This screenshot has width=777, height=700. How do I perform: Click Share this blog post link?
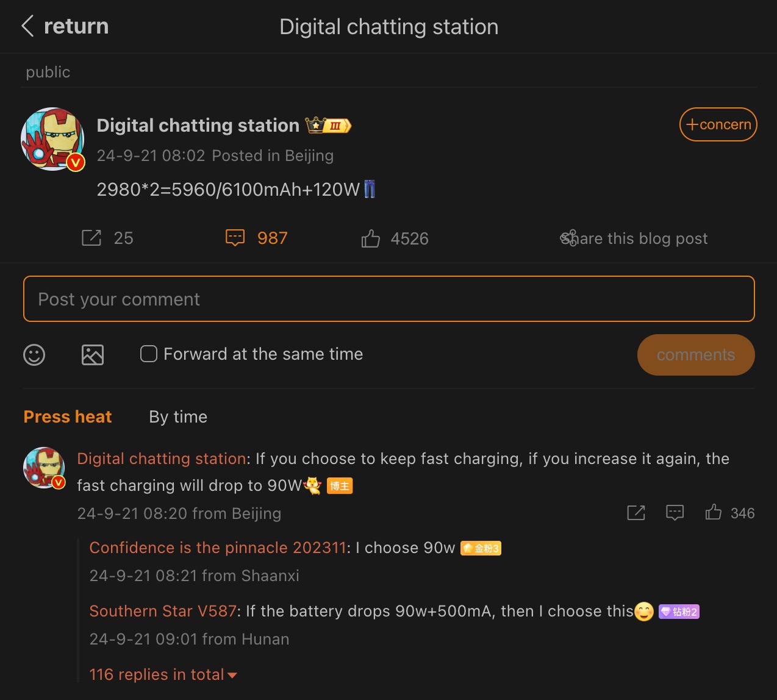[634, 238]
